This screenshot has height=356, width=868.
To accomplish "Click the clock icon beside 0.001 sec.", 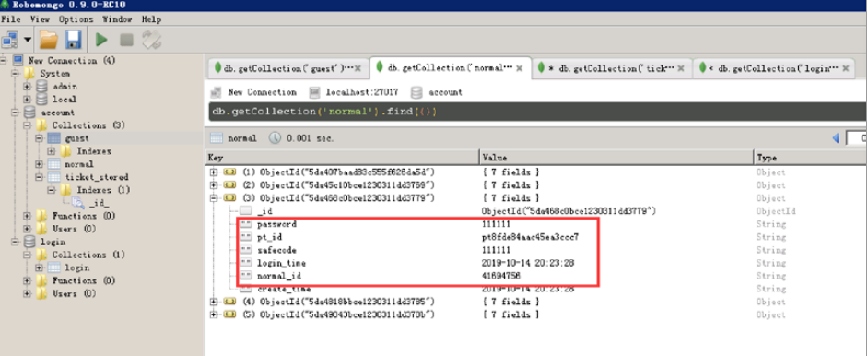I will (275, 137).
